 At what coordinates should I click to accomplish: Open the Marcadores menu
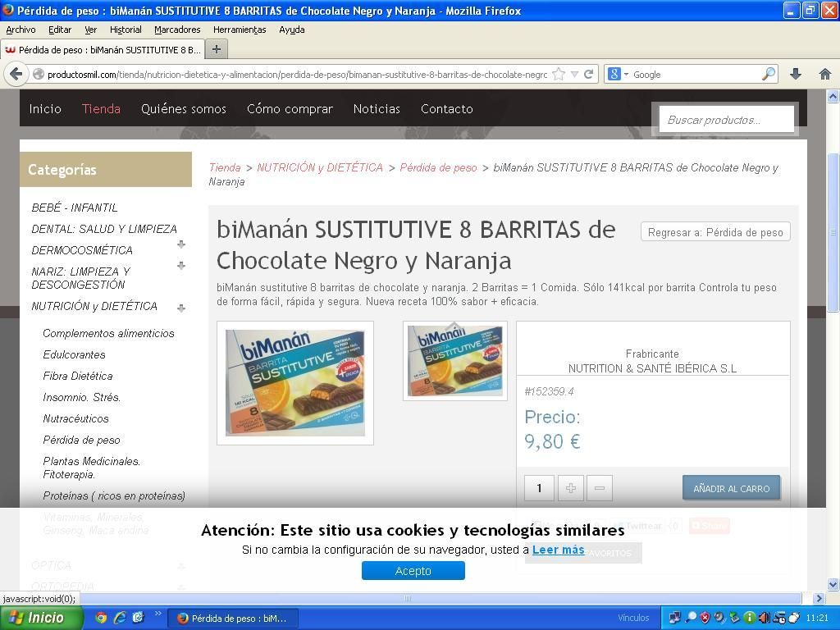(177, 30)
